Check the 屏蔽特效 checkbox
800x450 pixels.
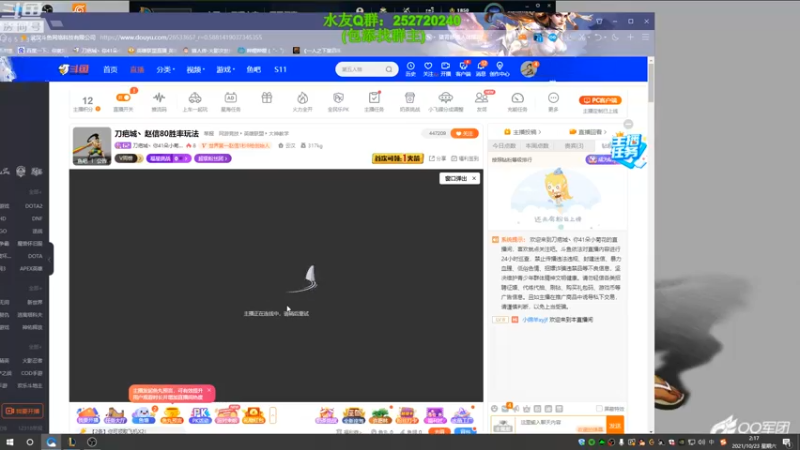tap(599, 409)
